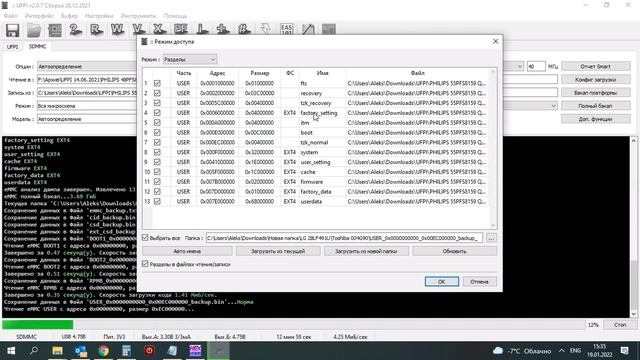Screen dimensions: 640x360
Task: Open the 'Режим' Вся микросхема dropdown
Action: 87,106
